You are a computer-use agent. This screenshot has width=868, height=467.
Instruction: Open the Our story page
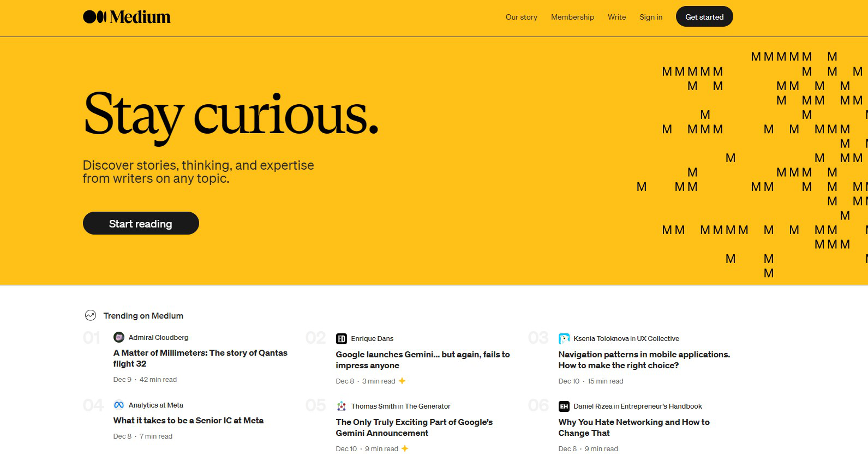pyautogui.click(x=521, y=17)
